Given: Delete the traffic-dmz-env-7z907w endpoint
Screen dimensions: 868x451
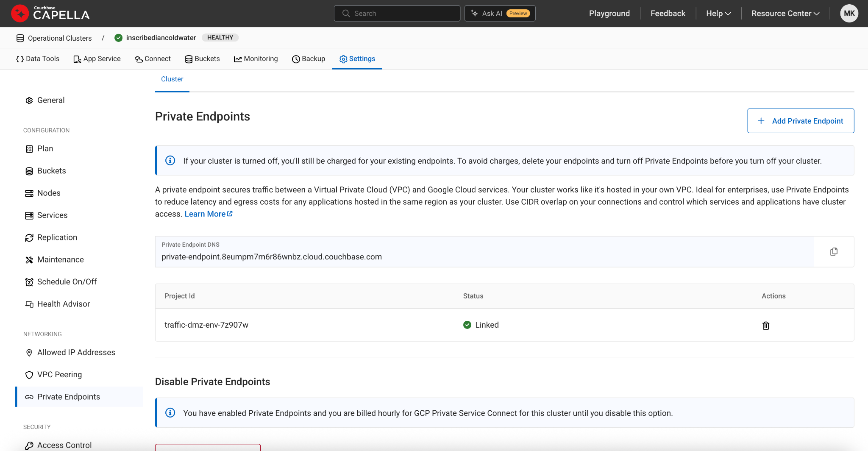Looking at the screenshot, I should 765,326.
